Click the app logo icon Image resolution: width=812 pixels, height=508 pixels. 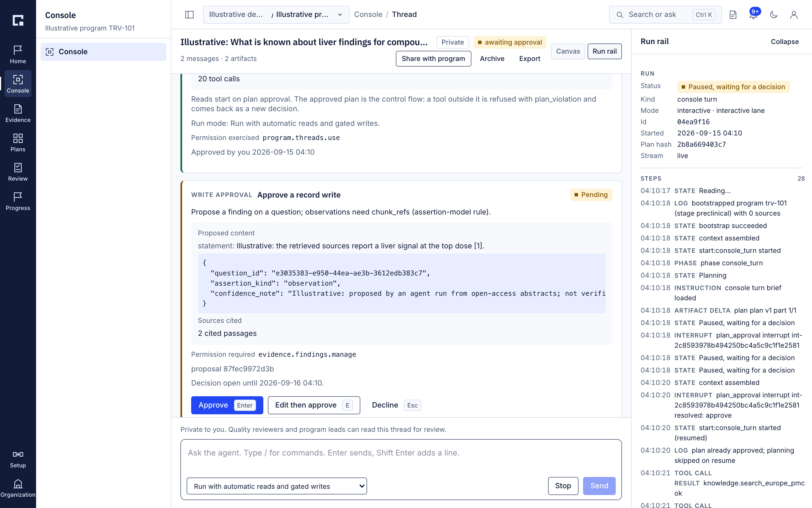click(18, 20)
